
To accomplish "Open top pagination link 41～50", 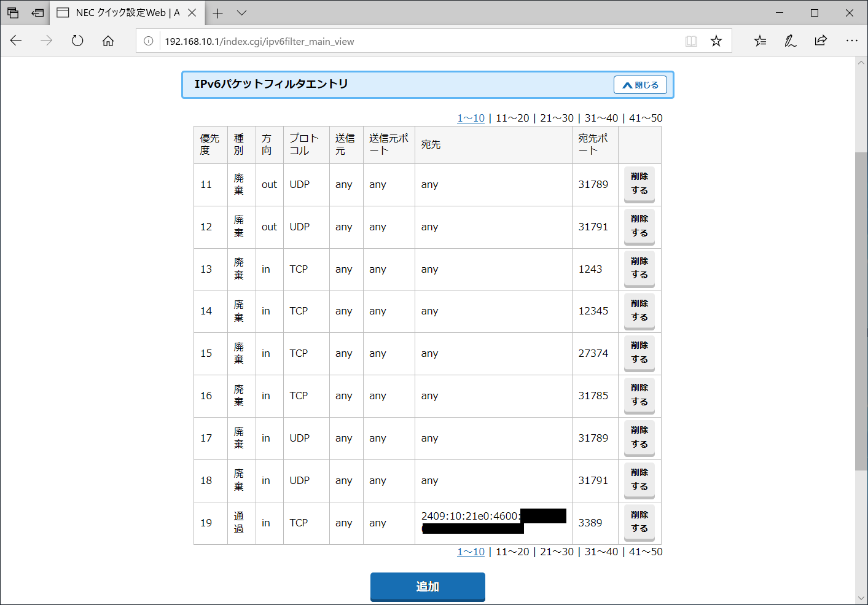I will click(646, 119).
